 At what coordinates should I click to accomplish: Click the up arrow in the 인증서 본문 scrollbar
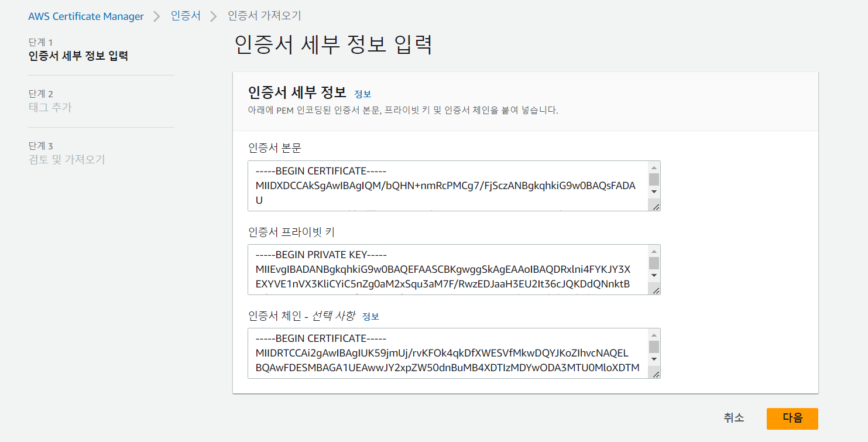(x=654, y=167)
